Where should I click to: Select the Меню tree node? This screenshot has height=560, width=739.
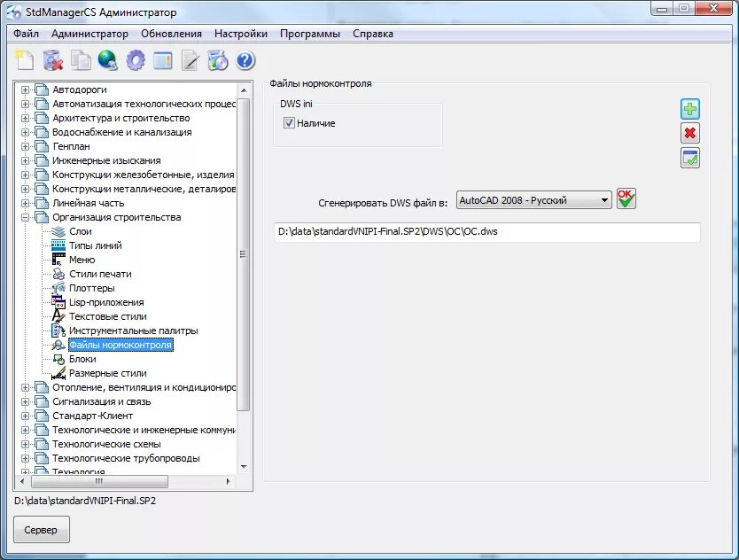click(82, 260)
